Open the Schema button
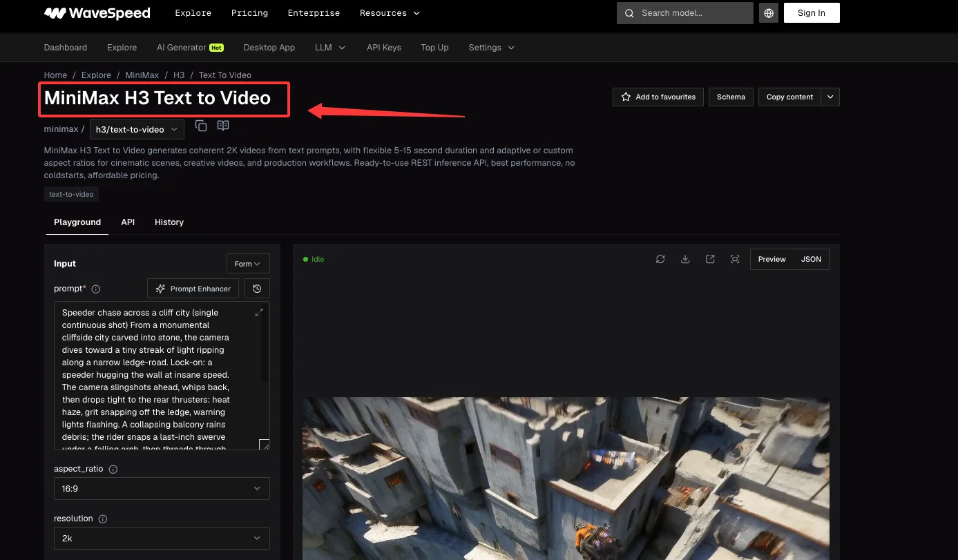Screen dimensions: 958x560 tap(731, 97)
